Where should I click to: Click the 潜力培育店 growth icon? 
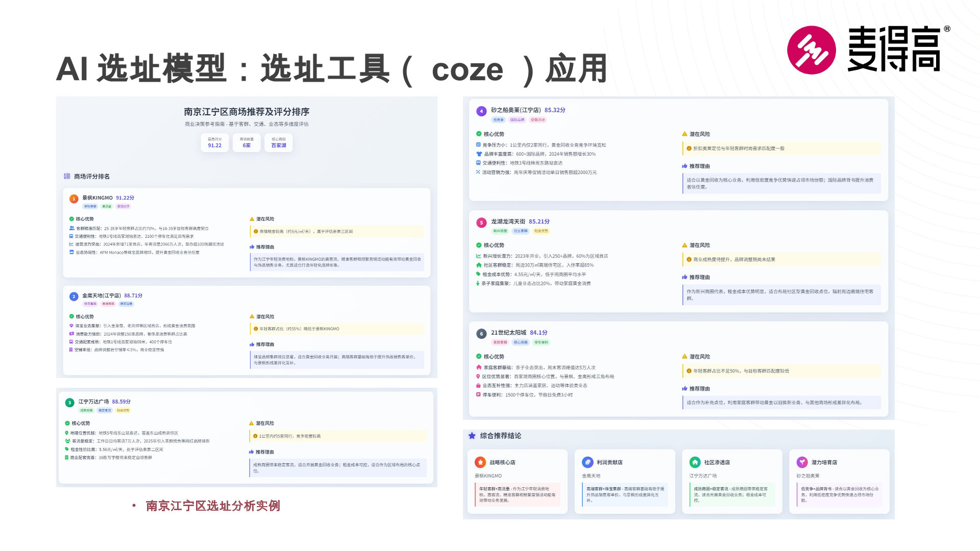(802, 462)
